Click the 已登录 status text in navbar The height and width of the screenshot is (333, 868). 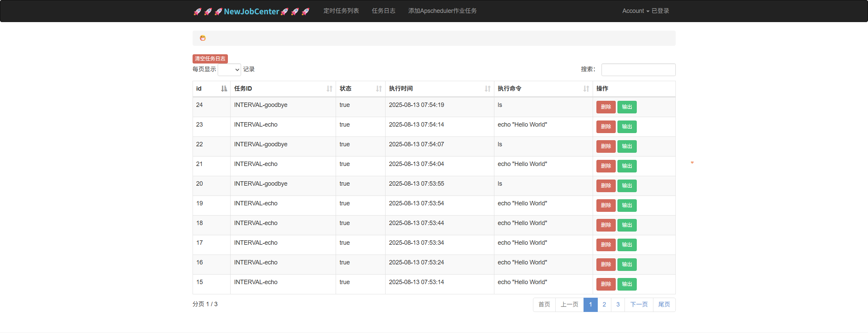click(660, 11)
